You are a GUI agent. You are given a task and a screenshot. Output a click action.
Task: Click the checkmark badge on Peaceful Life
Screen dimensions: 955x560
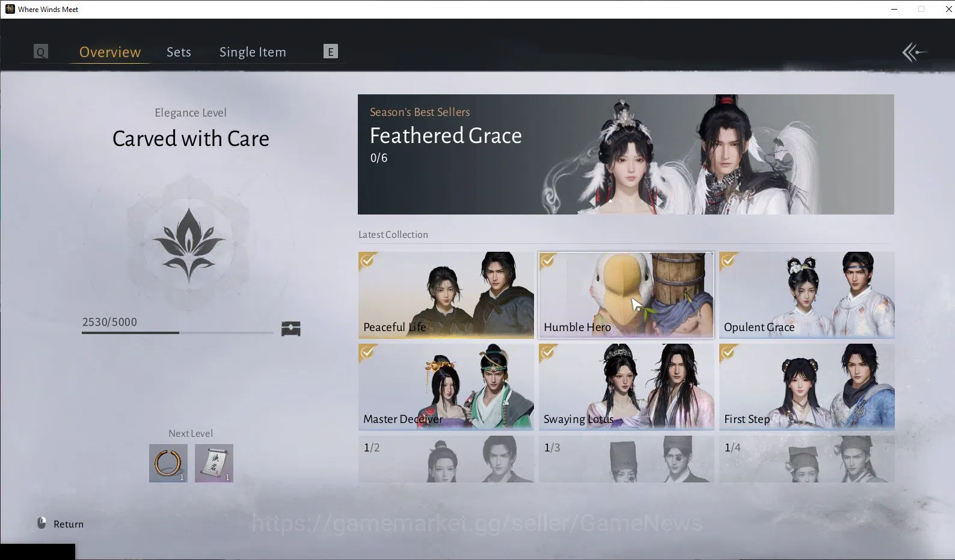[x=367, y=260]
